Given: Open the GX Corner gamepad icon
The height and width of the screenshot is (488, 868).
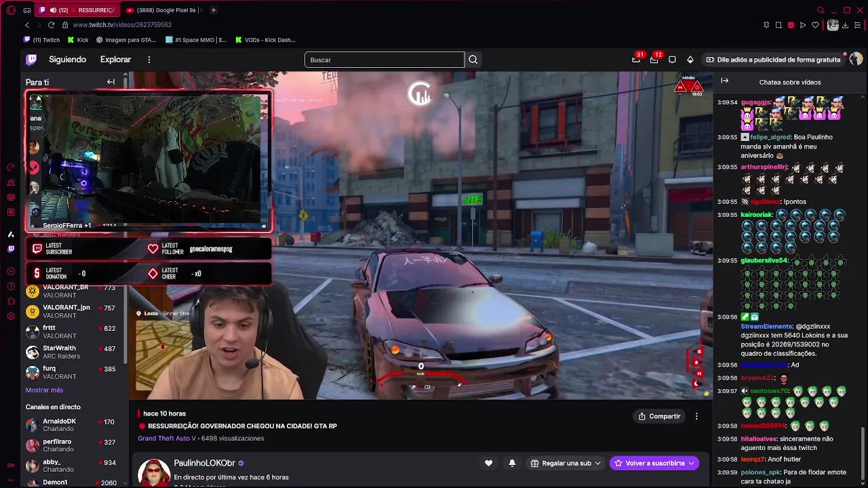Looking at the screenshot, I should pos(26,10).
